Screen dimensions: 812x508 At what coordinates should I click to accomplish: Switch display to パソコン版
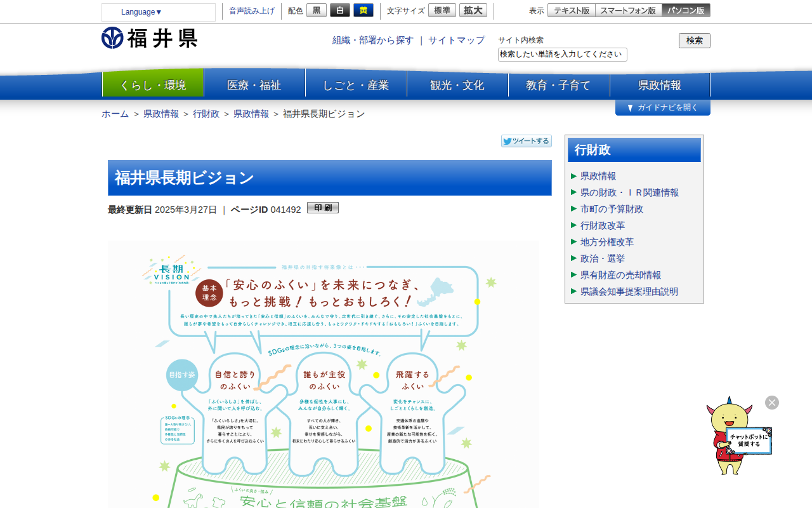coord(686,10)
